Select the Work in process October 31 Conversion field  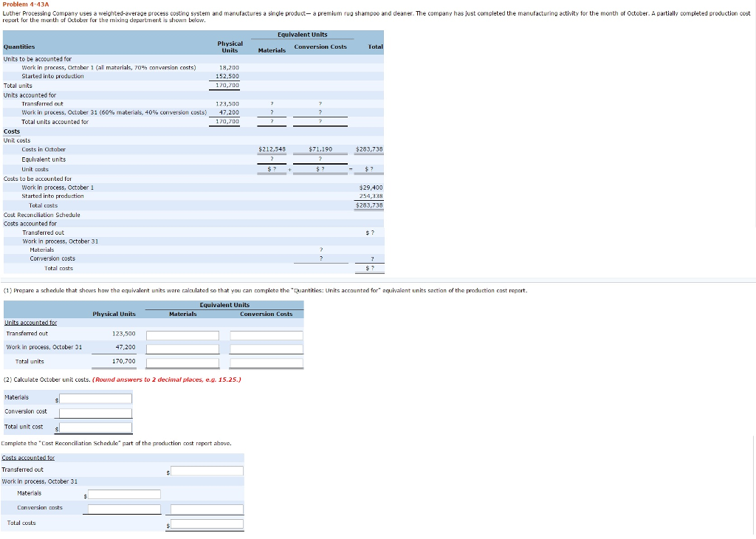266,349
